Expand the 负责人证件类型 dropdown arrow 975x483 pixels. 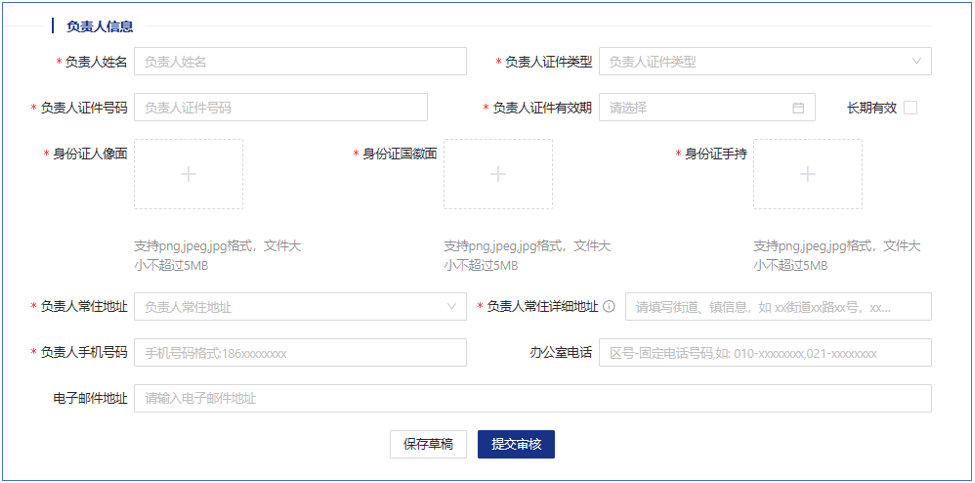tap(916, 62)
